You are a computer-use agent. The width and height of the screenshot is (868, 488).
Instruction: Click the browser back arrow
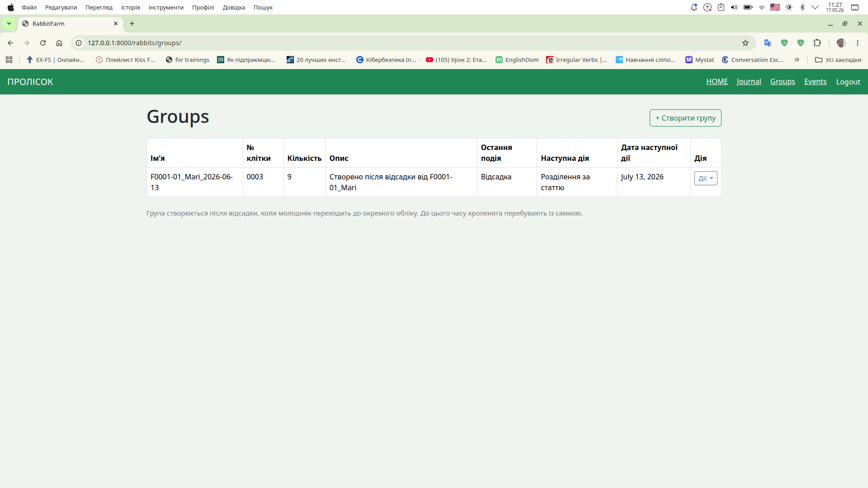point(10,43)
